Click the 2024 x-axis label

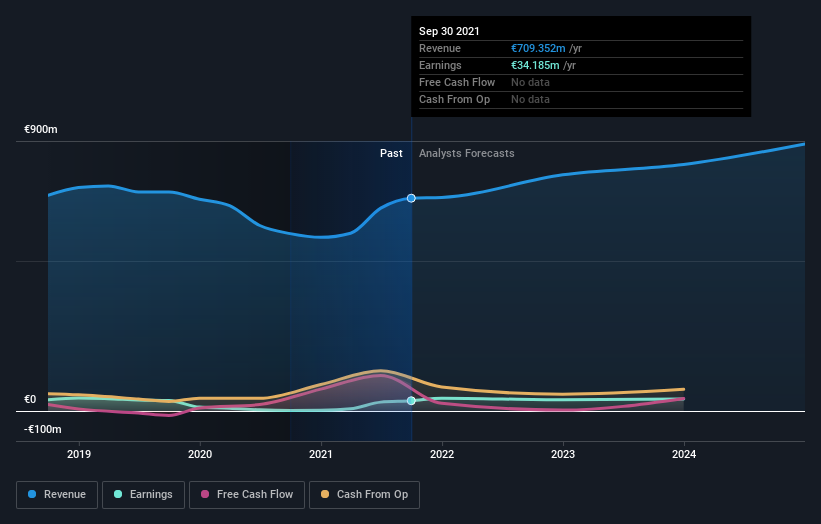[x=684, y=454]
